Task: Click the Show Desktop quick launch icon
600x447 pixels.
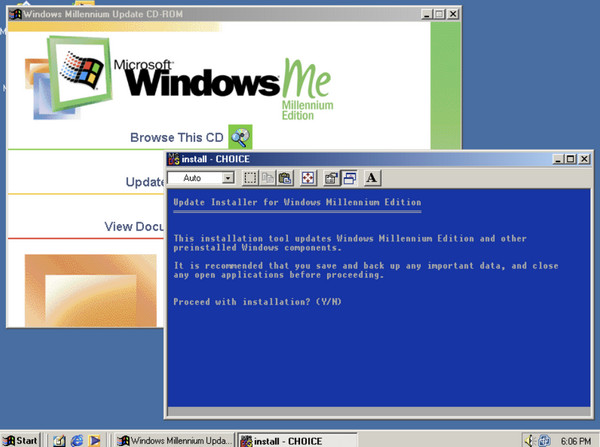Action: pyautogui.click(x=59, y=441)
